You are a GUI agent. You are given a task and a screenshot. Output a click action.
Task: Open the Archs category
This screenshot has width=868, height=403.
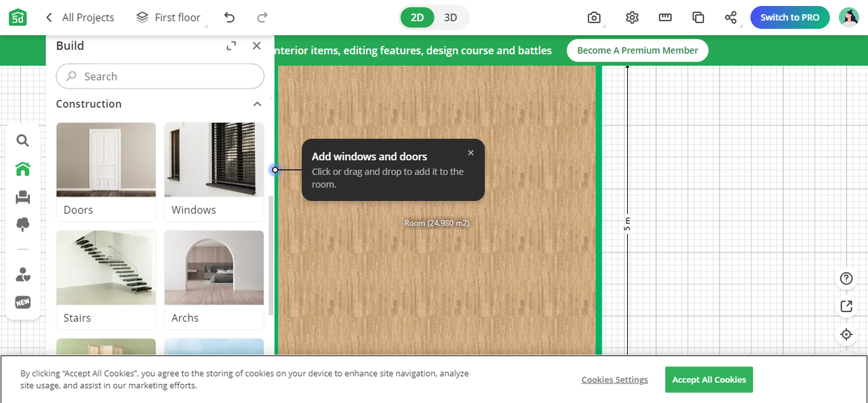(214, 280)
